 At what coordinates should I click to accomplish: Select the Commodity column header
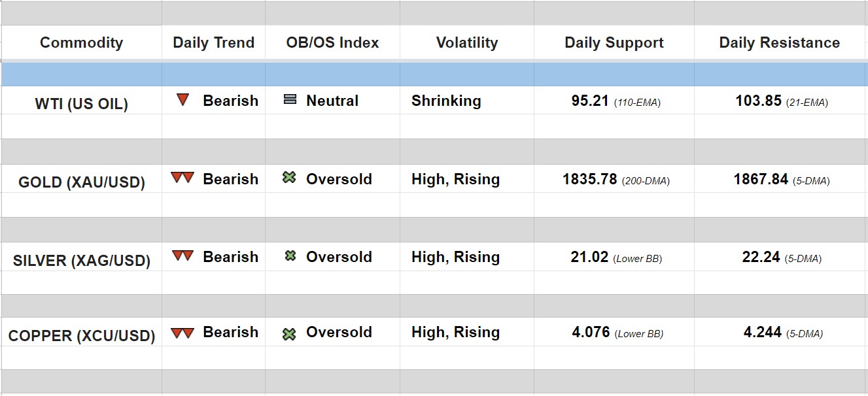tap(81, 43)
